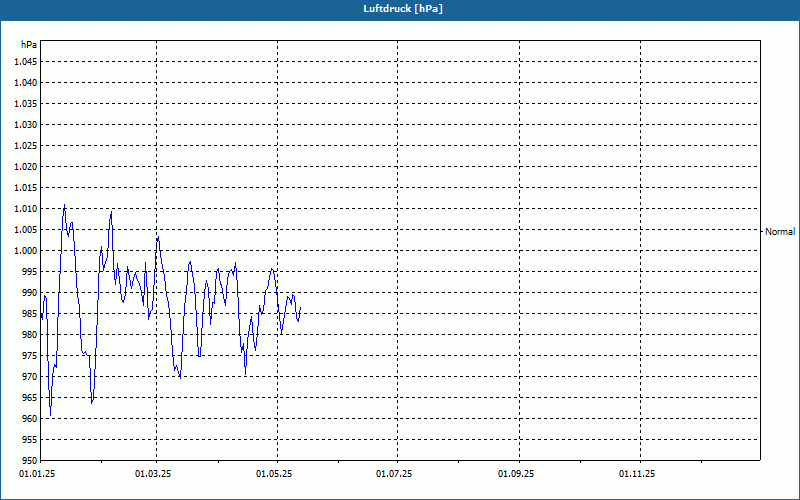Select the 955 y-axis label
The image size is (800, 500).
click(x=30, y=439)
